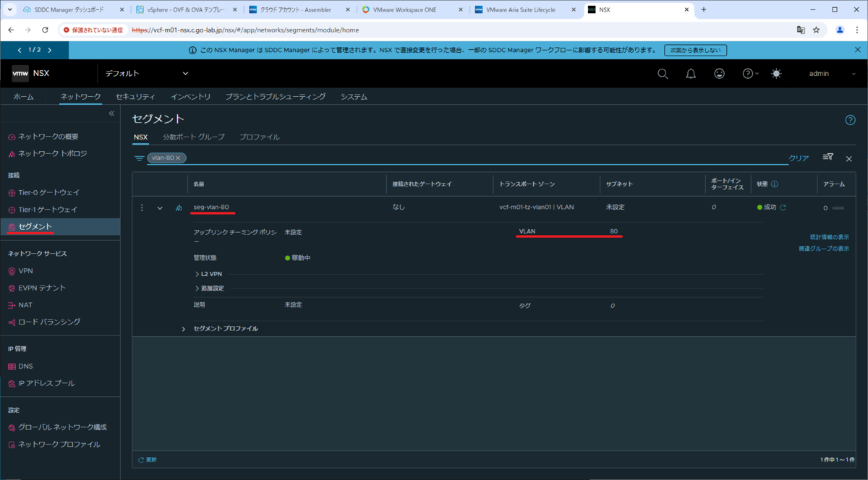The height and width of the screenshot is (480, 868).
Task: Select the NSX sub-tab under セグメント
Action: 140,137
